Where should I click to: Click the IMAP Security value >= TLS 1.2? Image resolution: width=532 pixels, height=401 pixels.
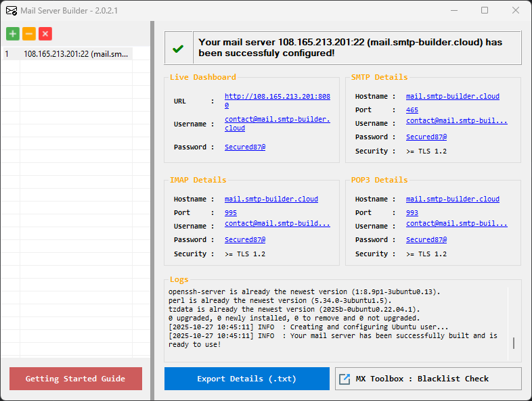[x=245, y=254]
